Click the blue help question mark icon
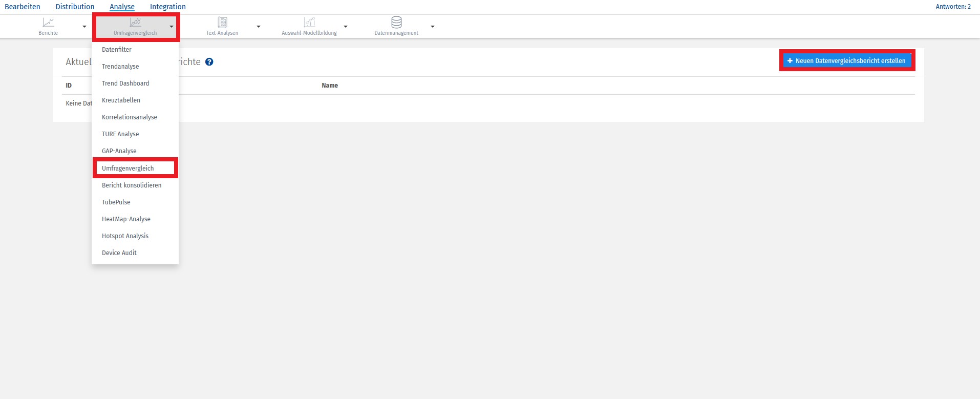The image size is (980, 399). tap(209, 62)
